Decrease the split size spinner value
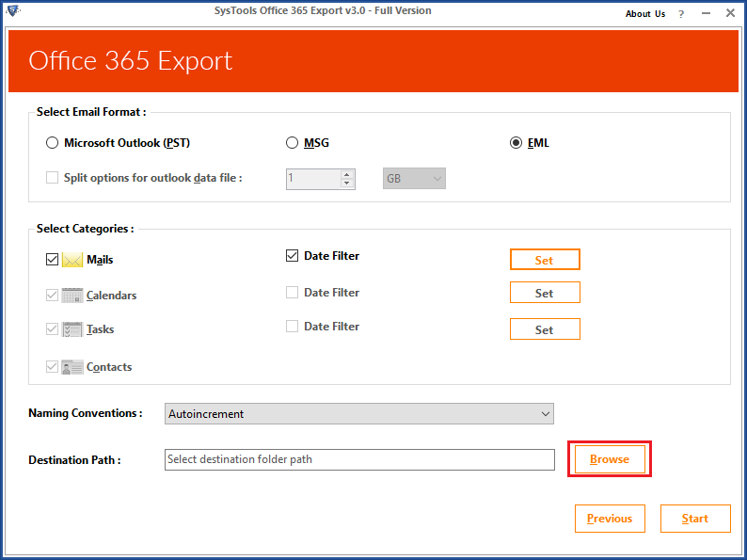747x560 pixels. click(347, 183)
